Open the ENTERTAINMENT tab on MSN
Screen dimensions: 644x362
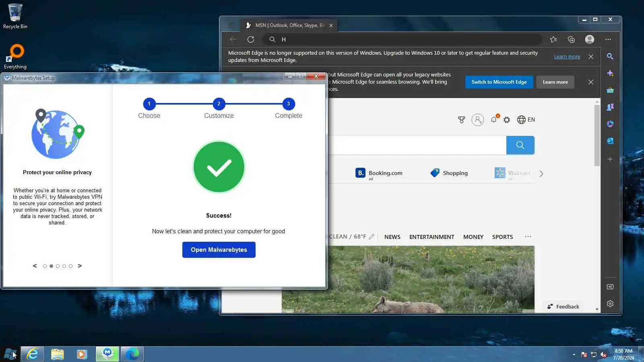pos(432,237)
